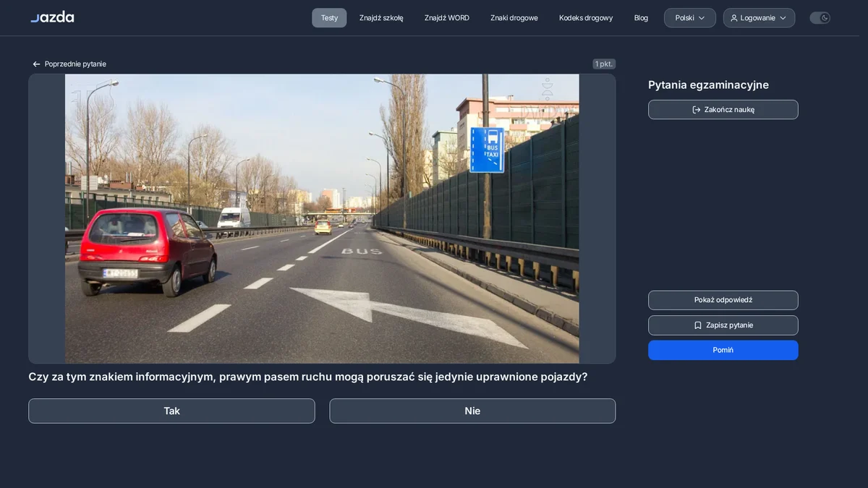Image resolution: width=868 pixels, height=488 pixels.
Task: Toggle the dark mode switch
Action: tap(820, 18)
